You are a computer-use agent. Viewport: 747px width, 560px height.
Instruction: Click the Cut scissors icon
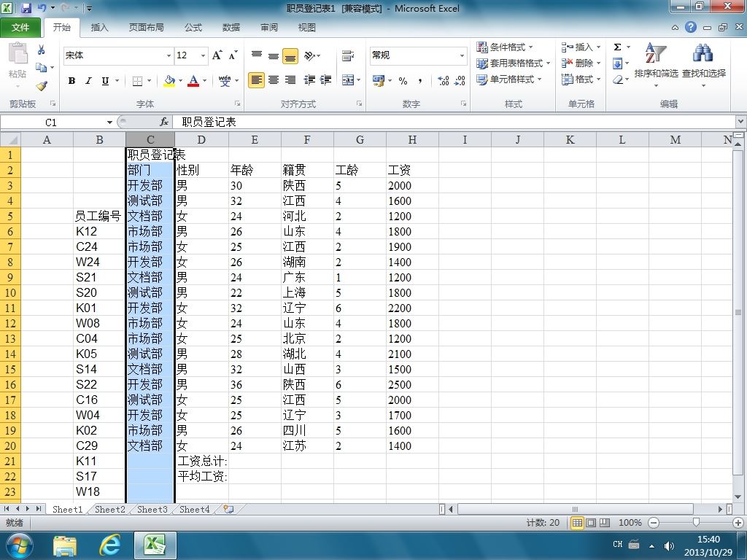point(42,50)
